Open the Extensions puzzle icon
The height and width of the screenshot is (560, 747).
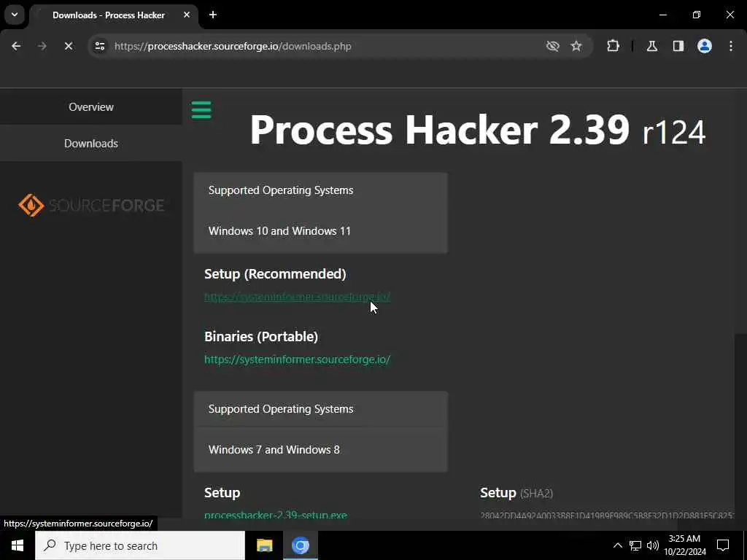613,46
